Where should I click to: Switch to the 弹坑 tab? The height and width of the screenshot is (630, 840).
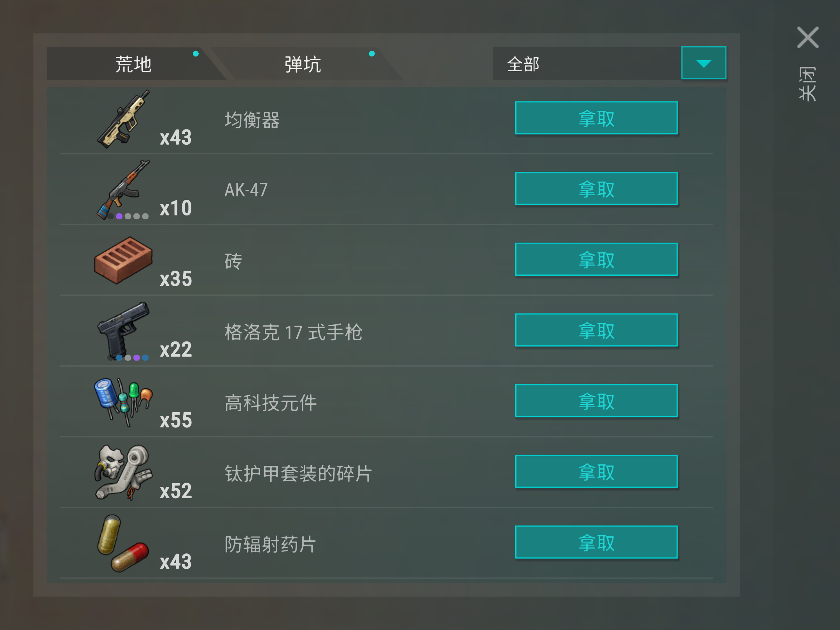[303, 64]
